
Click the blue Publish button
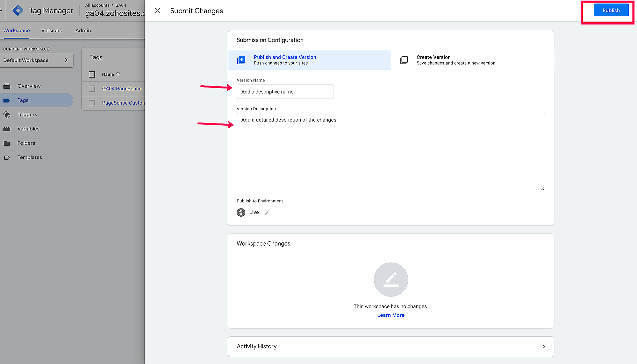pyautogui.click(x=611, y=10)
